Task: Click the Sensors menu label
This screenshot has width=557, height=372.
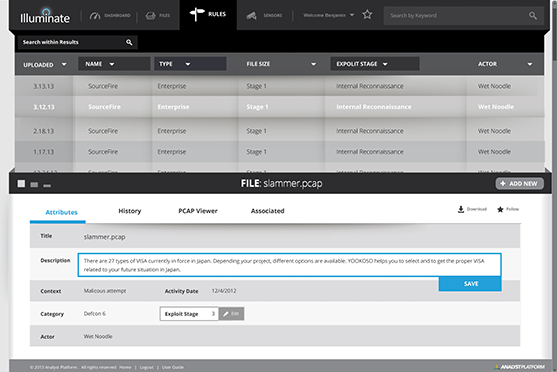Action: click(273, 16)
